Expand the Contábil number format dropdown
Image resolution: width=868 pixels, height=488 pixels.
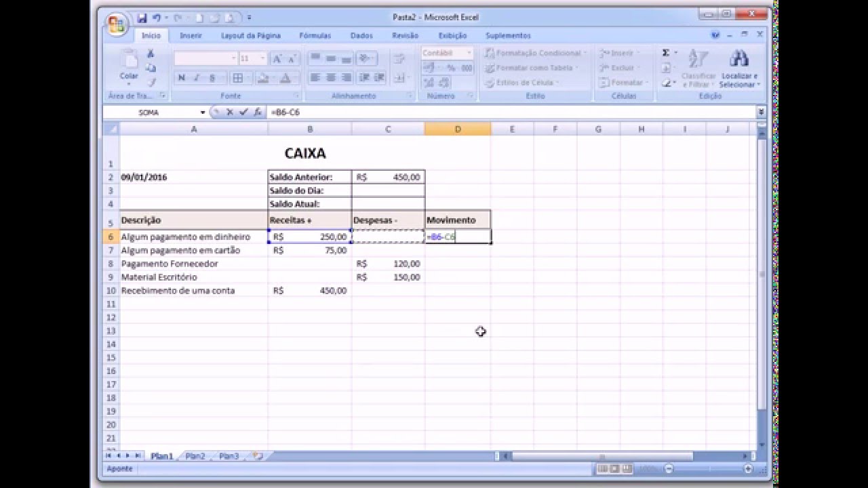469,53
